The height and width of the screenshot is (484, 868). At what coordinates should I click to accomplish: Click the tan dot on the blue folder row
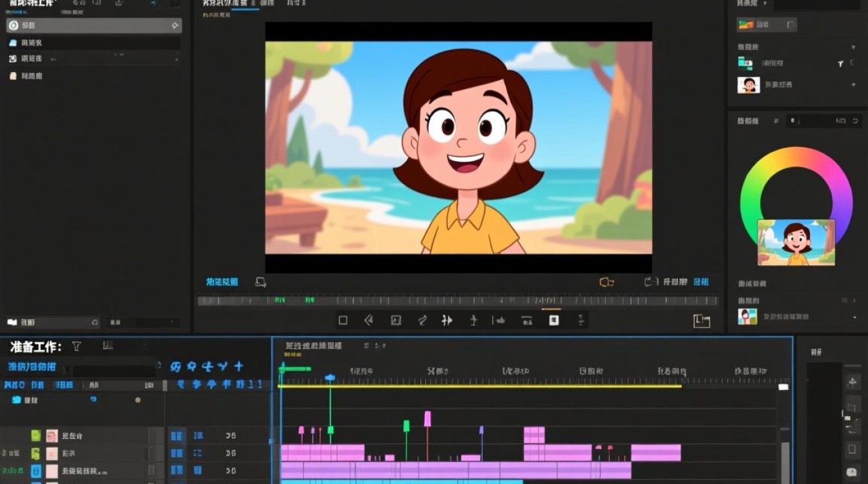(138, 400)
